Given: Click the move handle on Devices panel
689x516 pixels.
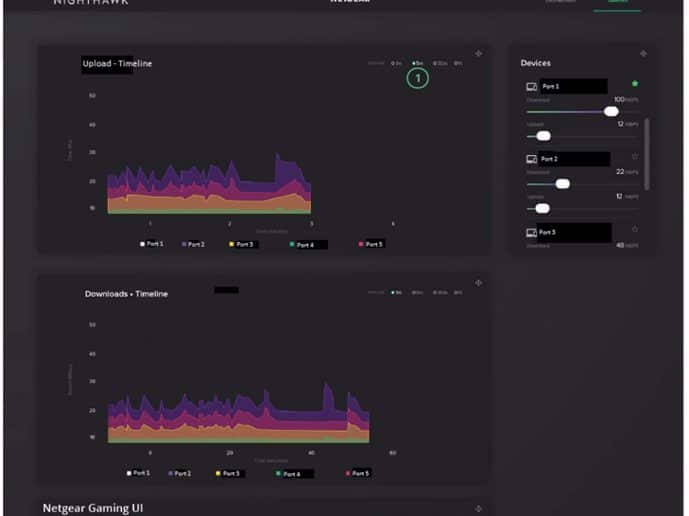Looking at the screenshot, I should pyautogui.click(x=643, y=54).
